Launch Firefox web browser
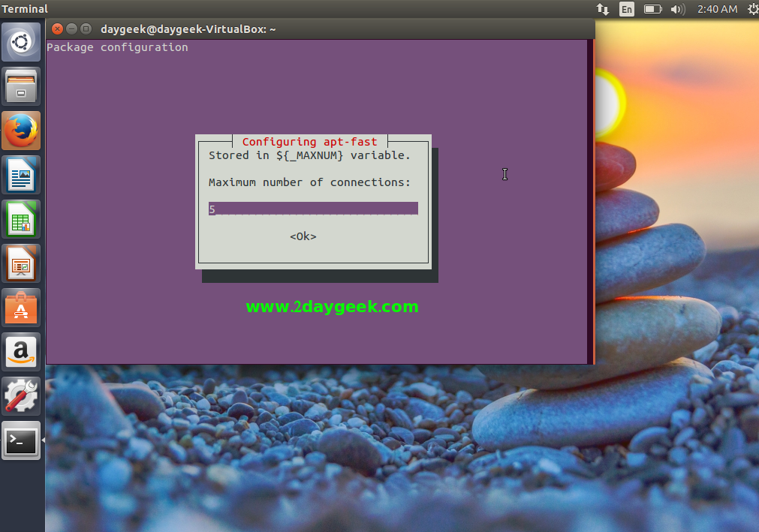 pos(20,131)
